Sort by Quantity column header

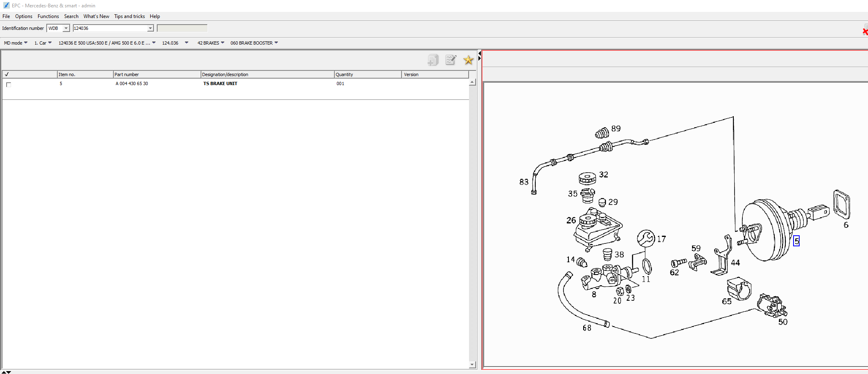[x=368, y=74]
